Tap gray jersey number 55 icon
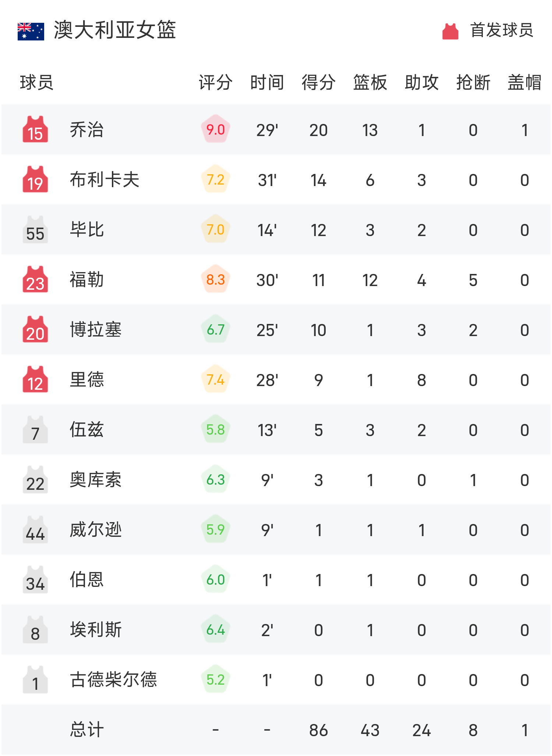This screenshot has height=756, width=552. tap(35, 229)
